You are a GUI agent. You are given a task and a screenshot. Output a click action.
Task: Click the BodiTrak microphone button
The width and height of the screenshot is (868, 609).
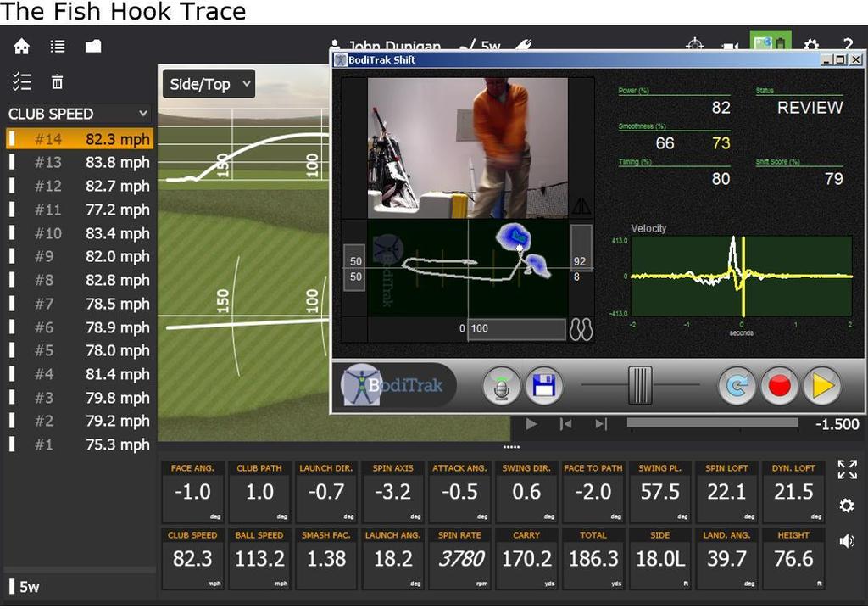502,386
